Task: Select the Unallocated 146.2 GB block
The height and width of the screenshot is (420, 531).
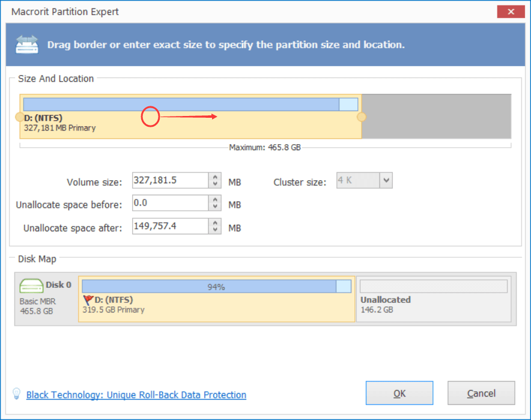Action: click(434, 299)
